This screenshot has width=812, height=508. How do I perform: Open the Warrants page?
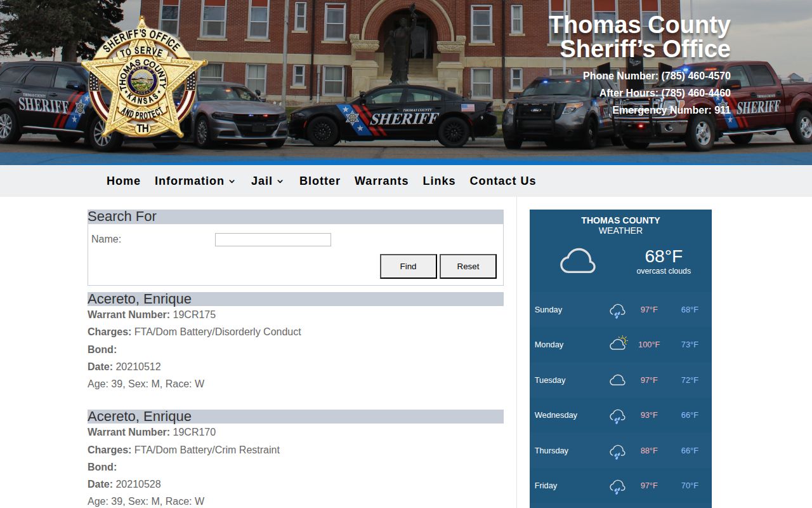pyautogui.click(x=381, y=181)
